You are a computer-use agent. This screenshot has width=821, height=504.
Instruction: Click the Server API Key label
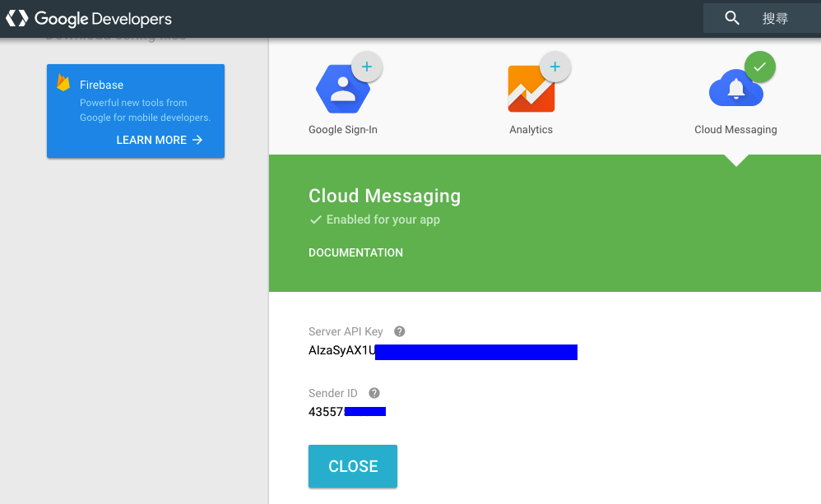[346, 332]
